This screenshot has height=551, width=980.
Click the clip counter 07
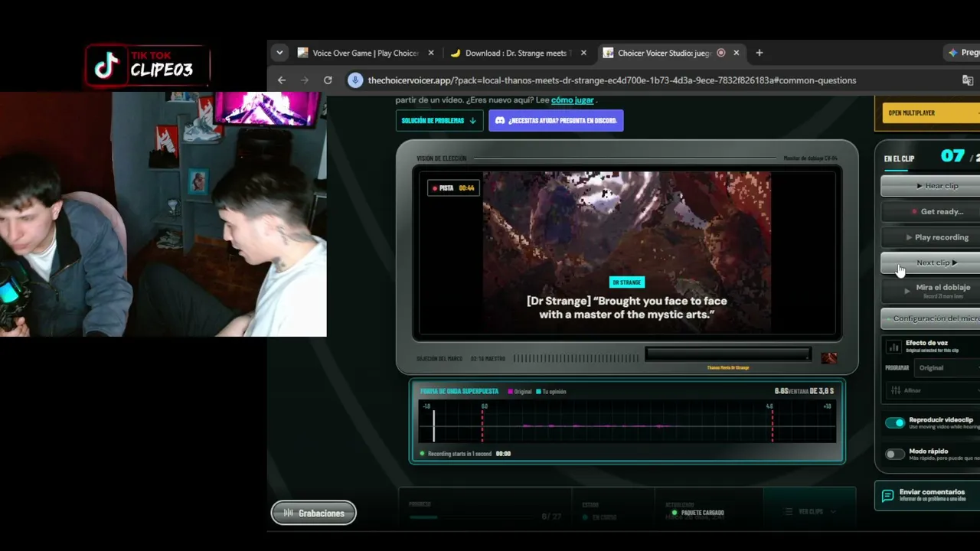952,157
